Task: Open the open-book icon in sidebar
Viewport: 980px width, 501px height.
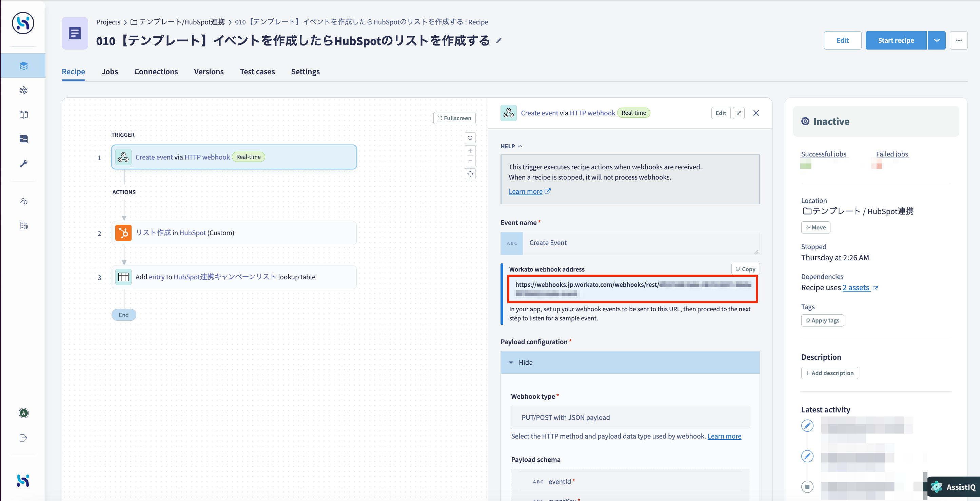Action: tap(24, 115)
